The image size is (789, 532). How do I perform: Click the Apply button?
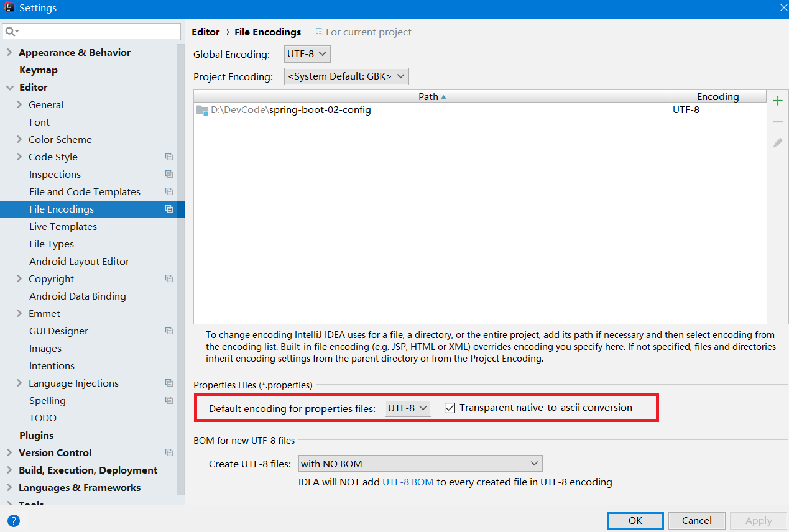point(759,521)
